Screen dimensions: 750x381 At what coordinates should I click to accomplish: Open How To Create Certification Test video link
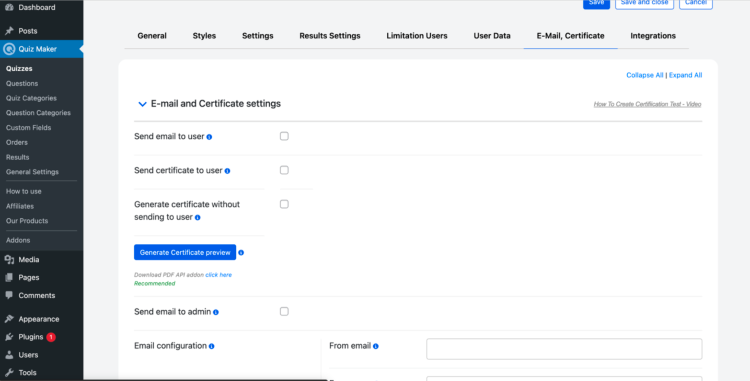click(648, 104)
